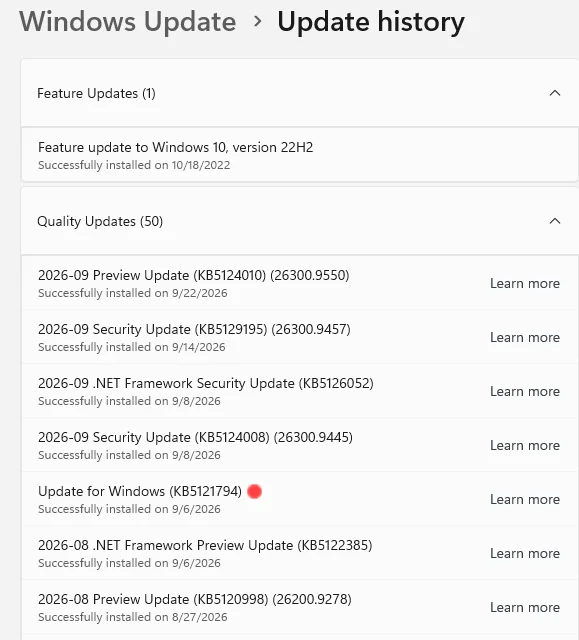
Task: Open Learn more for KB5120998
Action: pyautogui.click(x=525, y=607)
